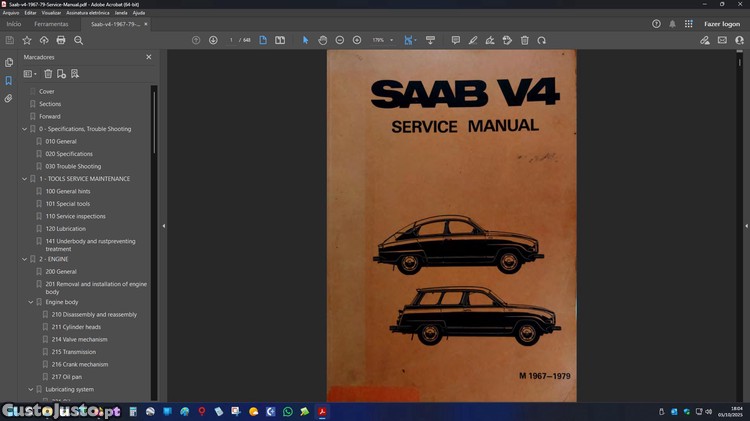
Task: Toggle the page thumbnails panel icon
Action: pyautogui.click(x=9, y=62)
